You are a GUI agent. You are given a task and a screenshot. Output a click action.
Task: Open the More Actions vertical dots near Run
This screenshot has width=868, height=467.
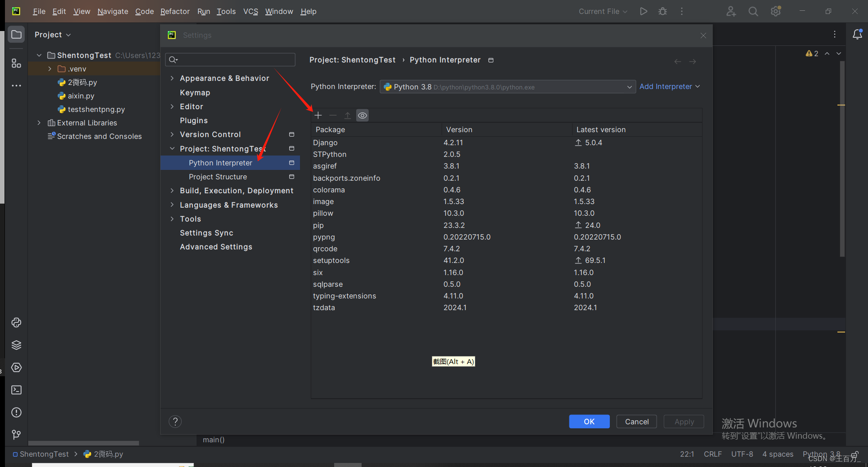tap(682, 11)
